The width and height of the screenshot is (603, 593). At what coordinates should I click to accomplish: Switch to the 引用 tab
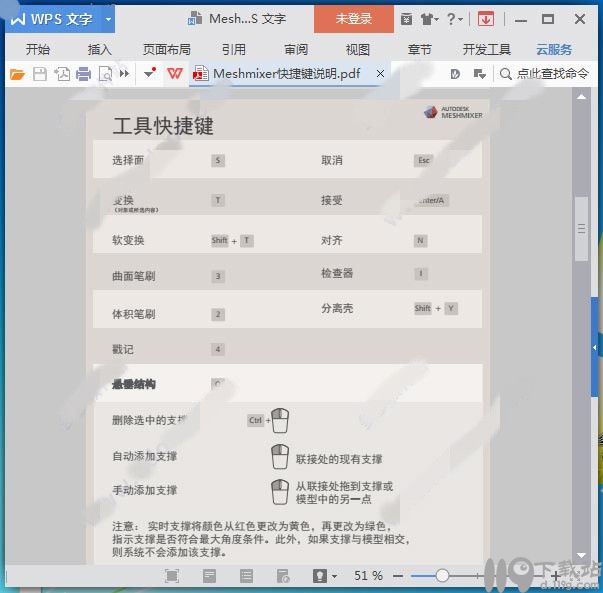click(233, 49)
